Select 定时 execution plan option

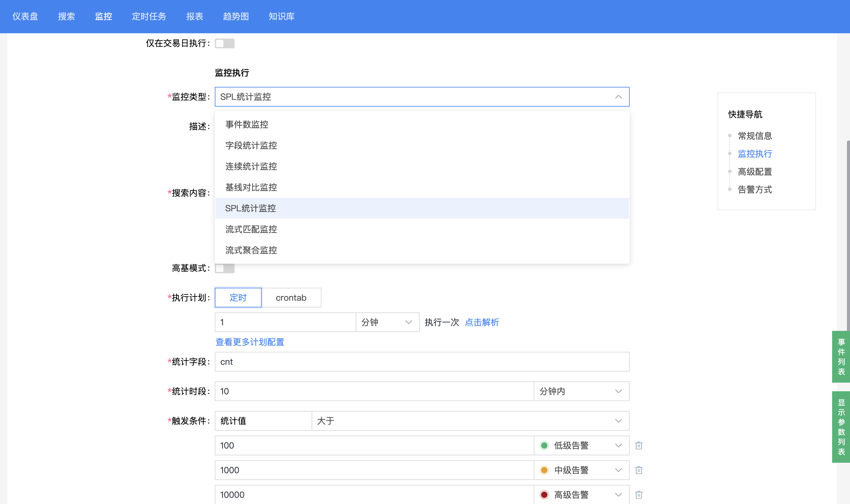(238, 298)
